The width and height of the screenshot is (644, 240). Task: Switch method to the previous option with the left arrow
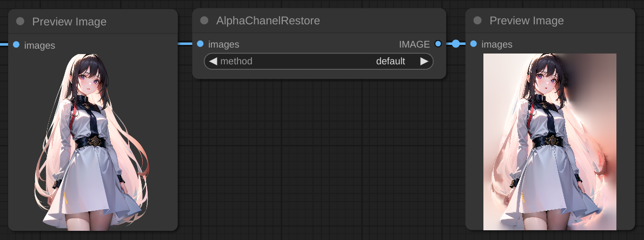pyautogui.click(x=213, y=61)
